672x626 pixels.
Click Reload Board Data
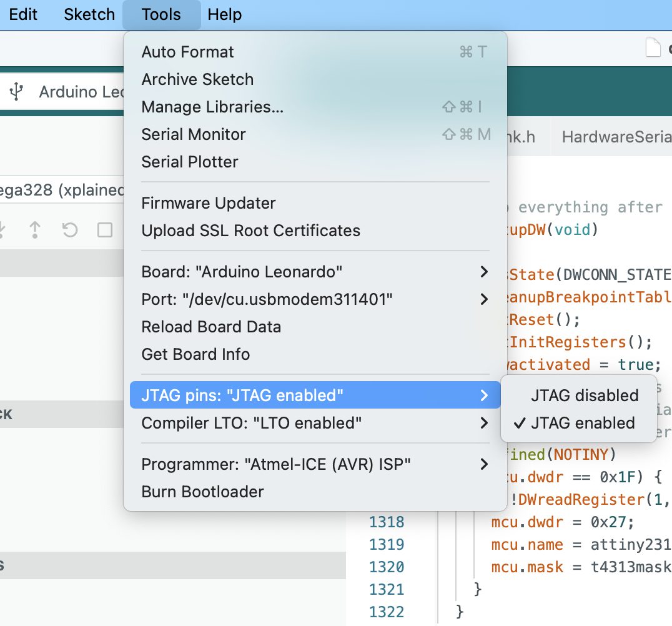[x=315, y=326]
